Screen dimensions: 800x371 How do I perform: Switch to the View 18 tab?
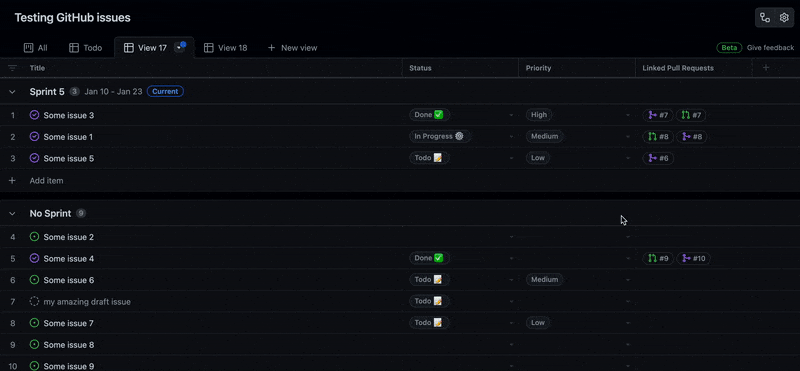click(x=226, y=48)
